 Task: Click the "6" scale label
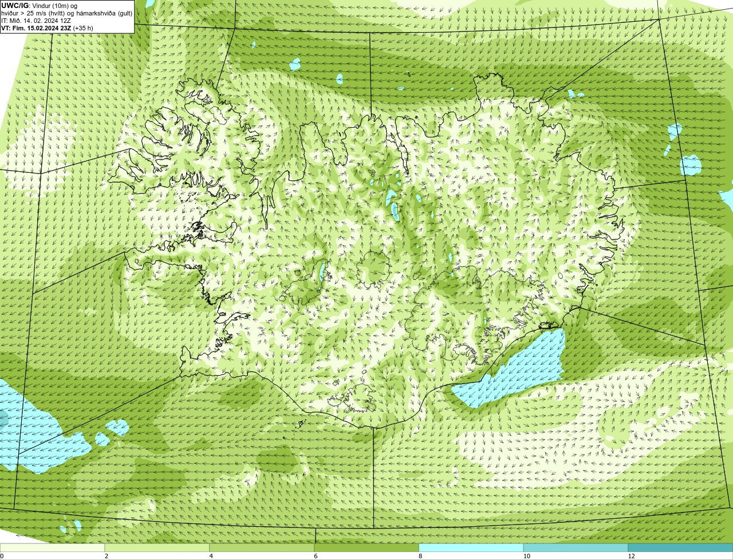[x=316, y=556]
